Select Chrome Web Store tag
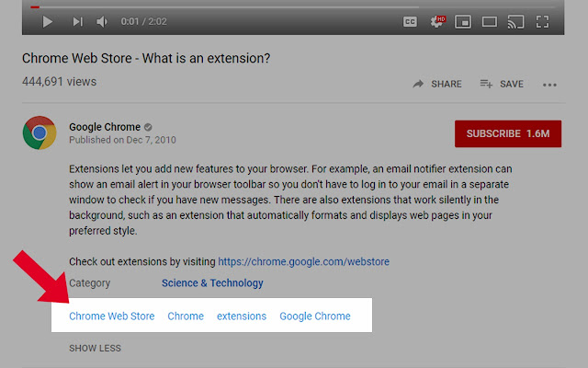588x368 pixels. pyautogui.click(x=112, y=316)
